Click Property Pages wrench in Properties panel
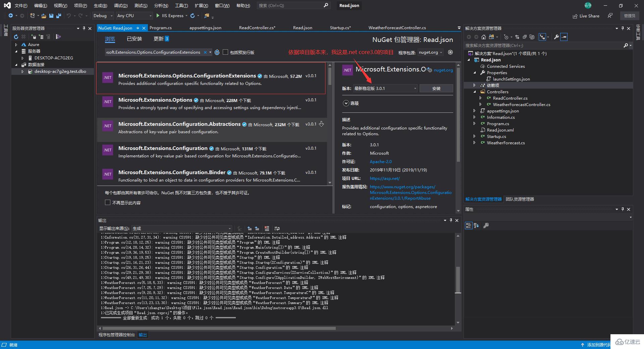This screenshot has height=349, width=644. coord(486,226)
